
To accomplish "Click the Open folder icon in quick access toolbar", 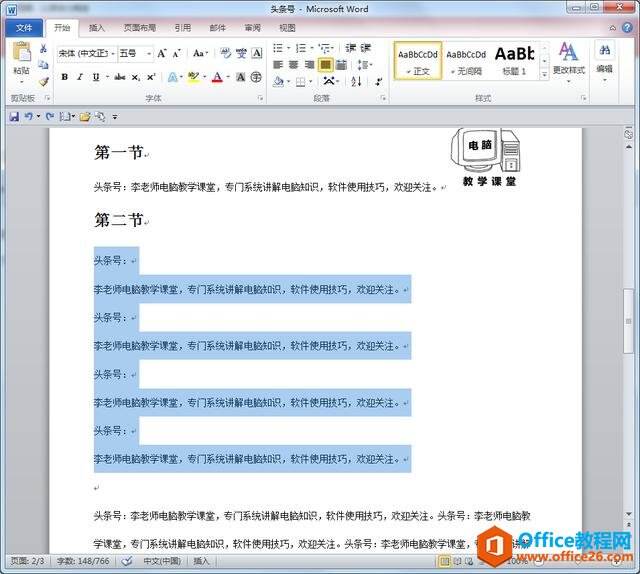I will coord(85,117).
